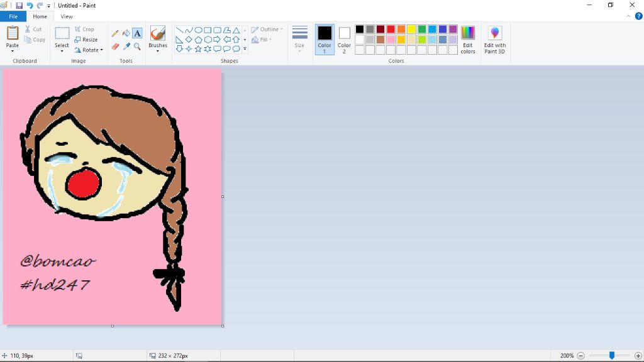Click the canvas bottom-right resize handle

[223, 326]
